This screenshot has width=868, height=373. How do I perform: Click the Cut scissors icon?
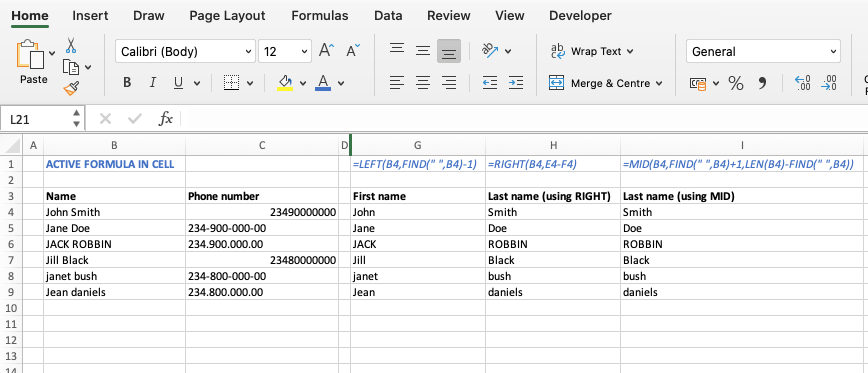point(71,45)
